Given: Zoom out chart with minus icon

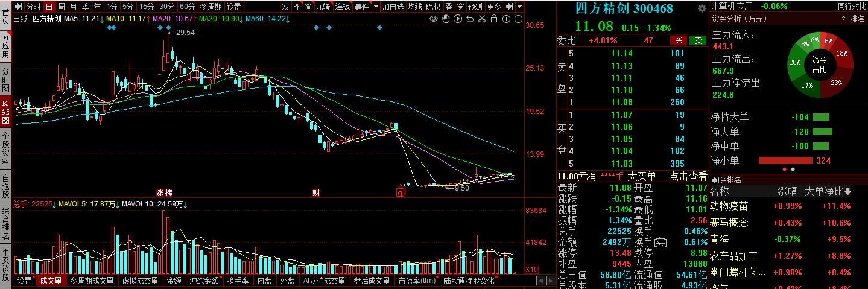Looking at the screenshot, I should pos(519,19).
